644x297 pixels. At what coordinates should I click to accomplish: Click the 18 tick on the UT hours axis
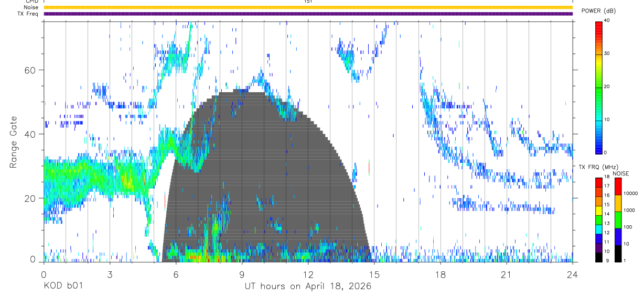coord(440,274)
